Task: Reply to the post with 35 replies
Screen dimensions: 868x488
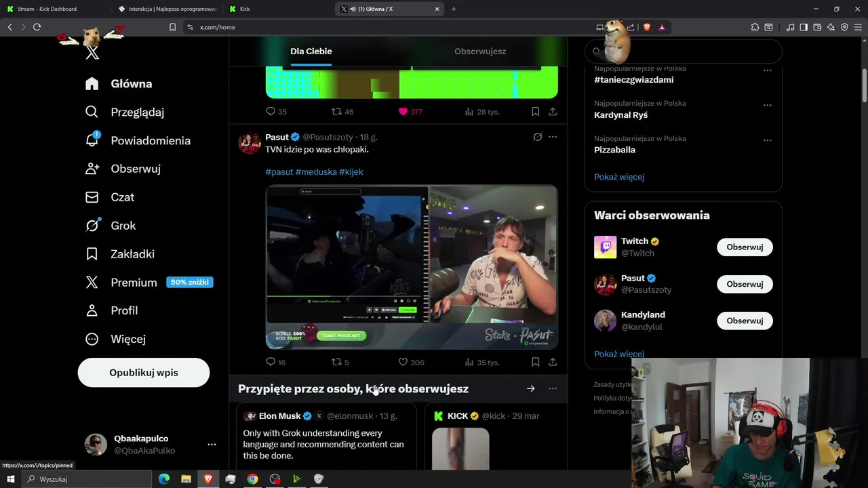Action: point(271,111)
